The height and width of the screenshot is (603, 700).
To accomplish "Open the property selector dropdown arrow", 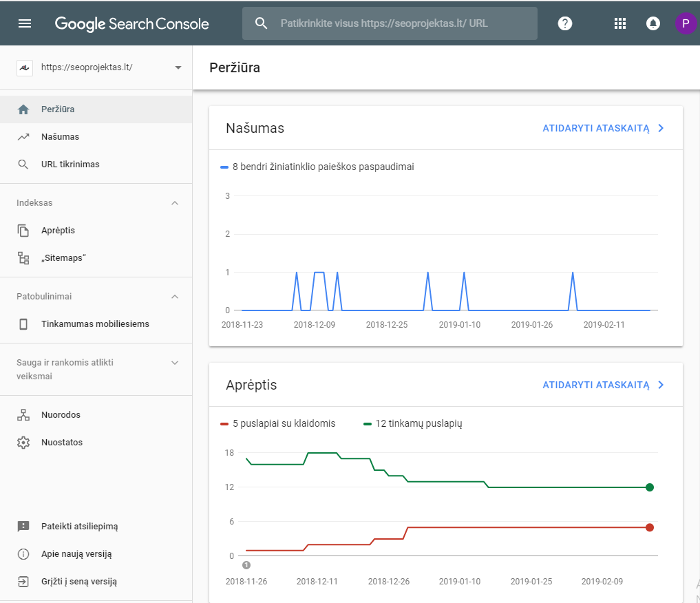I will [178, 68].
